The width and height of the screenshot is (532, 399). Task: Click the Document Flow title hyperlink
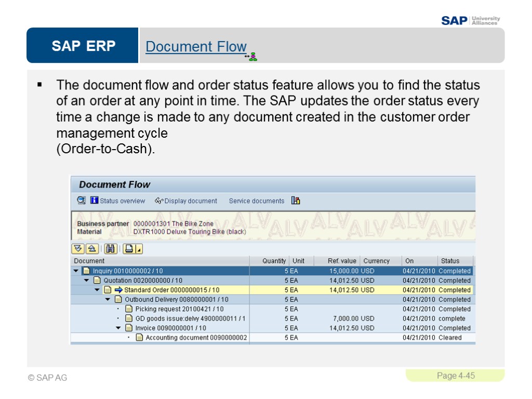pos(196,46)
